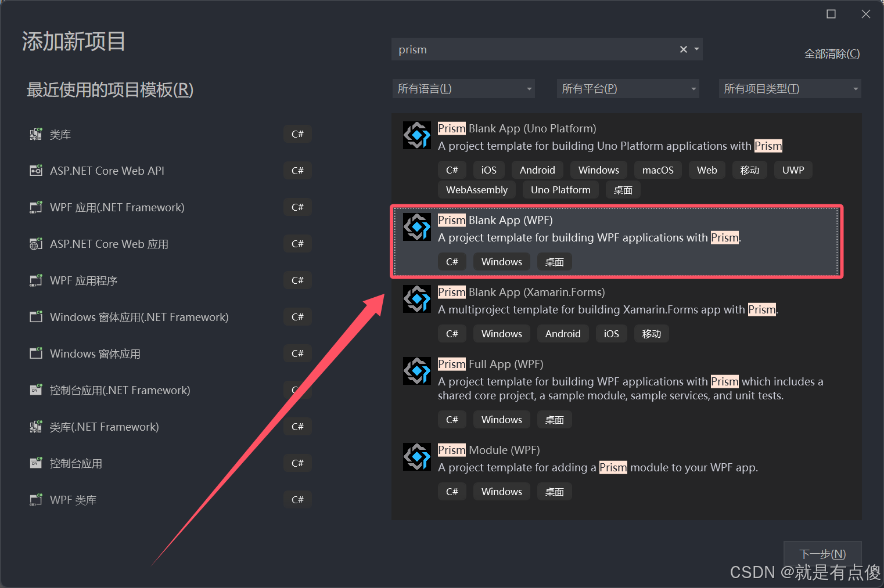Click the WPF 应用(.NET Framework) icon

[x=36, y=207]
